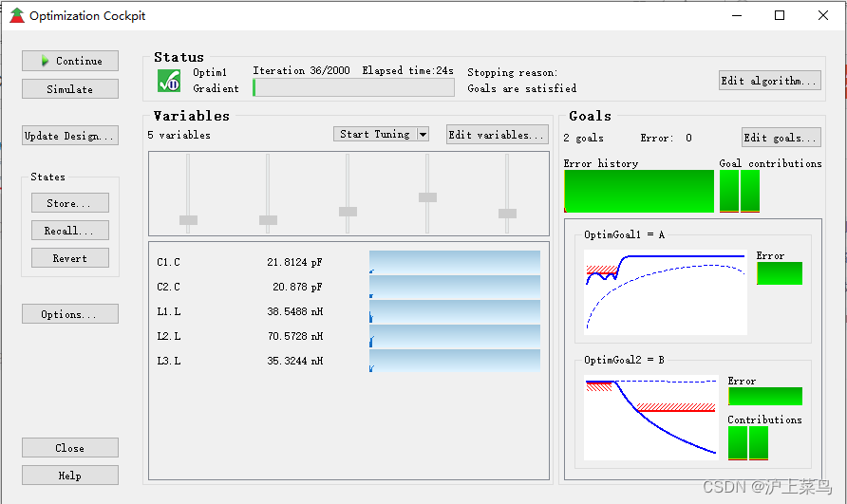
Task: Click the fourth variable slider handle
Action: 428,197
